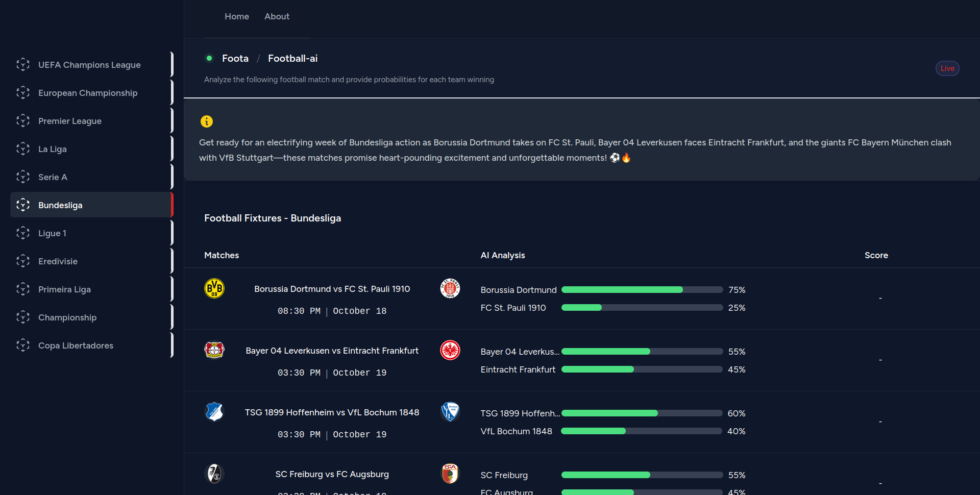
Task: Click the green status dot beside Foota
Action: pyautogui.click(x=209, y=58)
